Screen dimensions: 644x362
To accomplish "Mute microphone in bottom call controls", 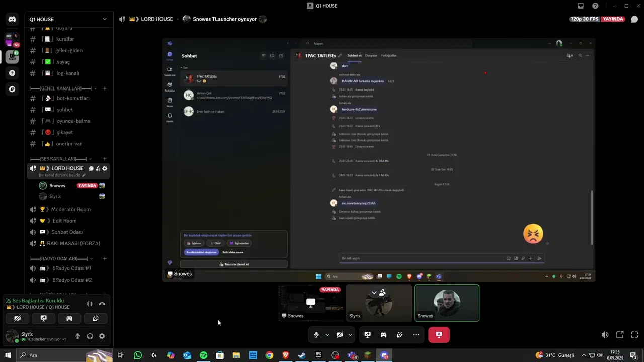I will coord(316,335).
